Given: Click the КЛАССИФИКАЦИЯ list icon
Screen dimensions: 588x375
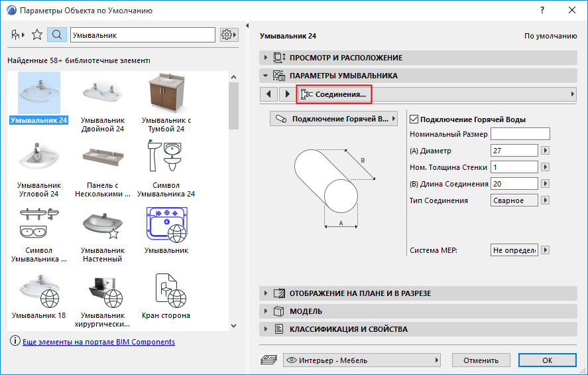Looking at the screenshot, I should click(279, 329).
